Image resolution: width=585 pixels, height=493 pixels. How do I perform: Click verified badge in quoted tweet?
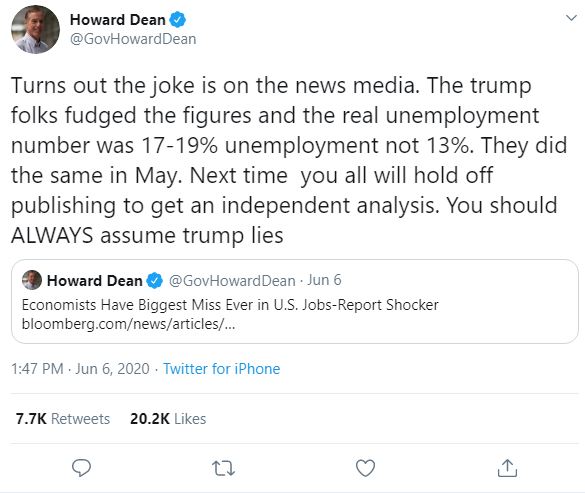(x=154, y=281)
